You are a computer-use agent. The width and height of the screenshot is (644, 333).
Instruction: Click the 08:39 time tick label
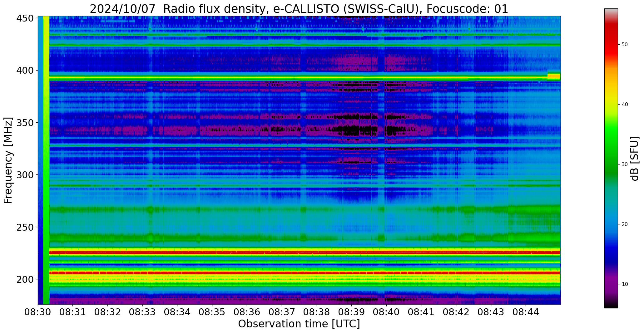pos(351,312)
